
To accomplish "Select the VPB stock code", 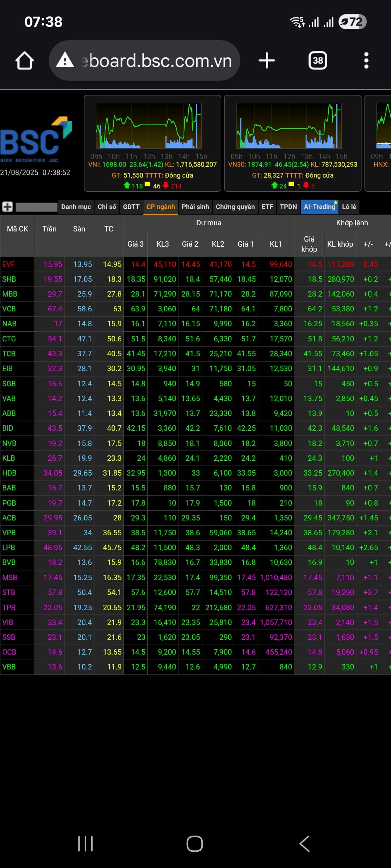I will click(9, 533).
